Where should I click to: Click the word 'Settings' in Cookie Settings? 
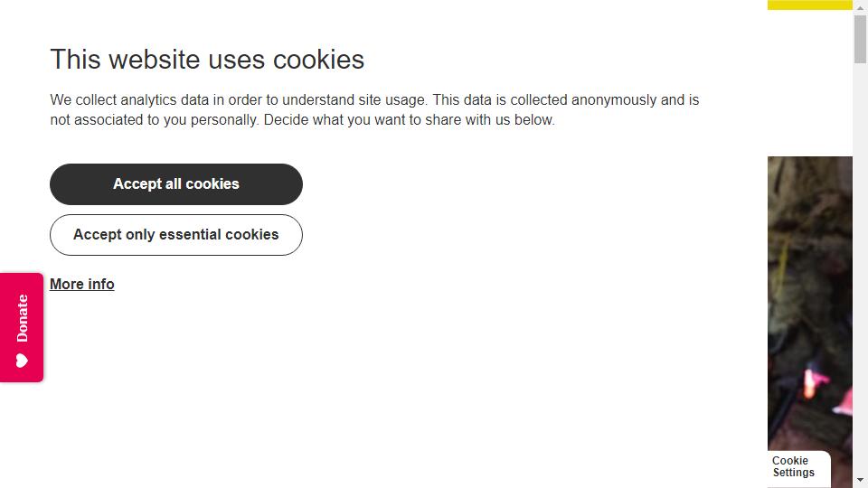[x=794, y=473]
